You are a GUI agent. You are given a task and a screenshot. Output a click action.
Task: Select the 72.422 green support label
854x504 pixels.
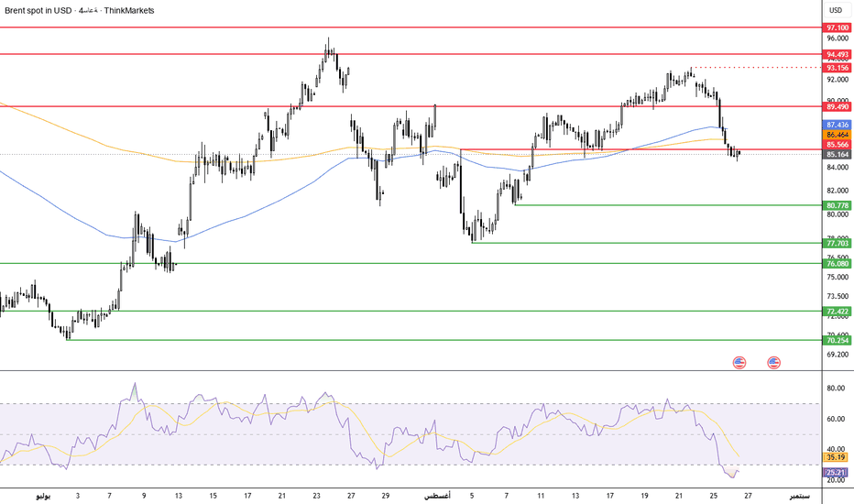tap(838, 312)
